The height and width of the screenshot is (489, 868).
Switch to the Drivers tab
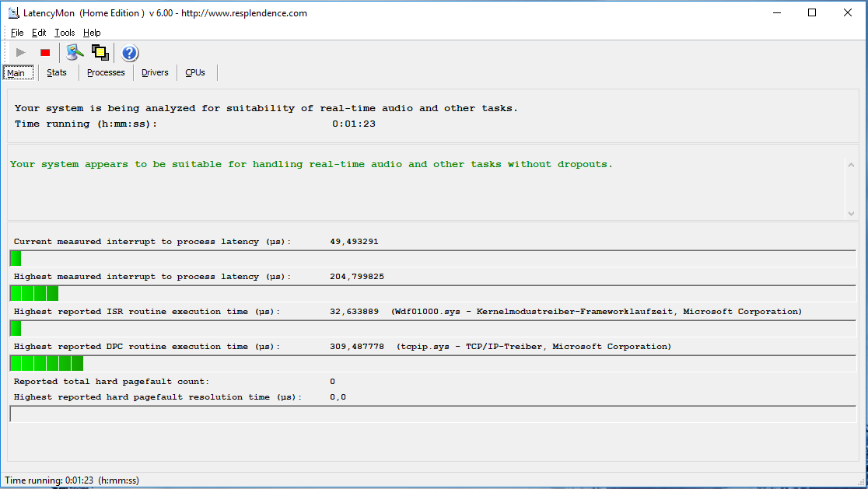pyautogui.click(x=155, y=72)
